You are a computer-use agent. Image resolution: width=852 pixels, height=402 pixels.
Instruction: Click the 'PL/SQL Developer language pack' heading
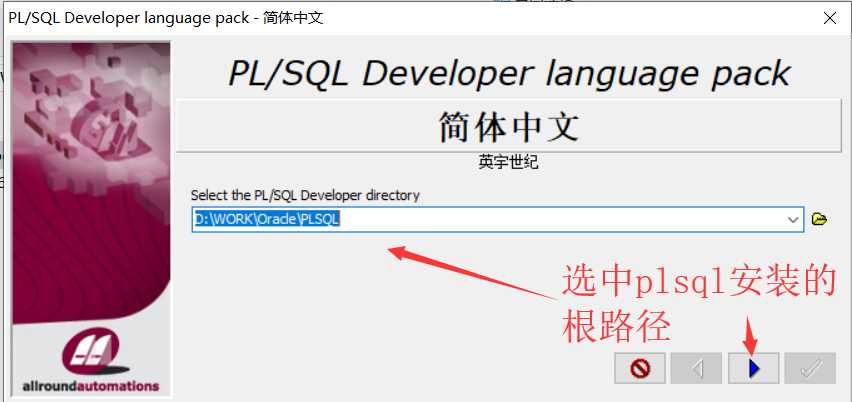point(509,73)
